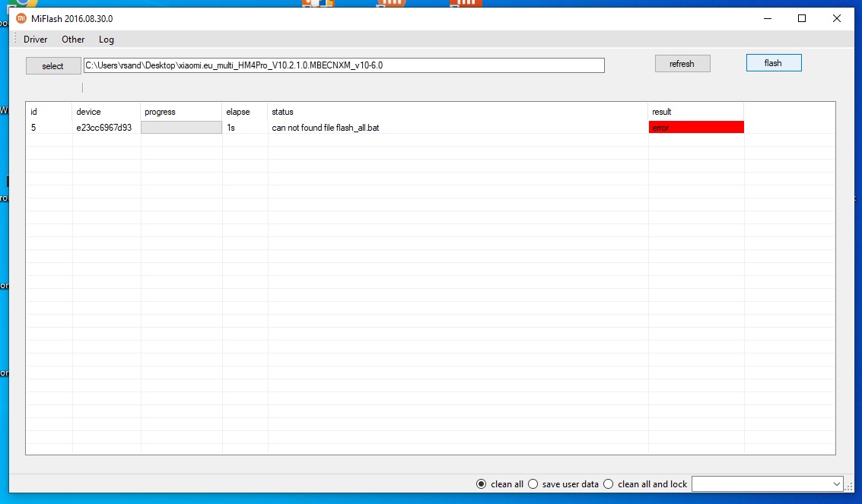Click the progress bar for device e23cc6967d93
The height and width of the screenshot is (504, 862).
[x=181, y=128]
